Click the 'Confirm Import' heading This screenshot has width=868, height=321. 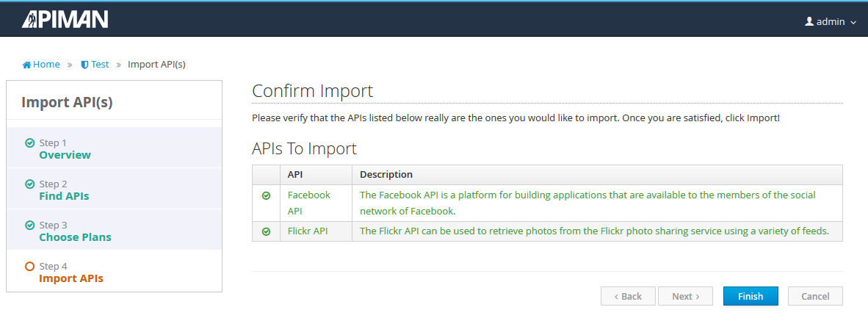(x=313, y=91)
